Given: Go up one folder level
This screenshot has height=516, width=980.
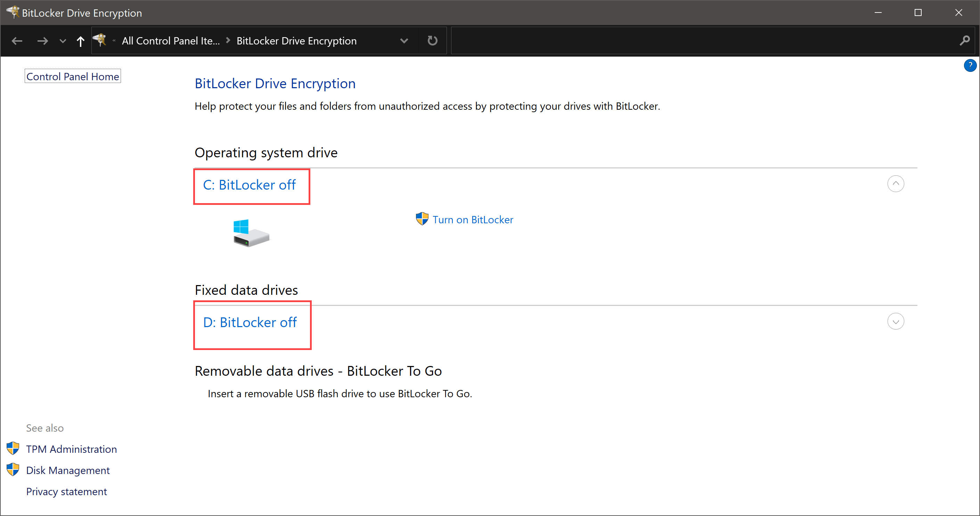Looking at the screenshot, I should (80, 41).
